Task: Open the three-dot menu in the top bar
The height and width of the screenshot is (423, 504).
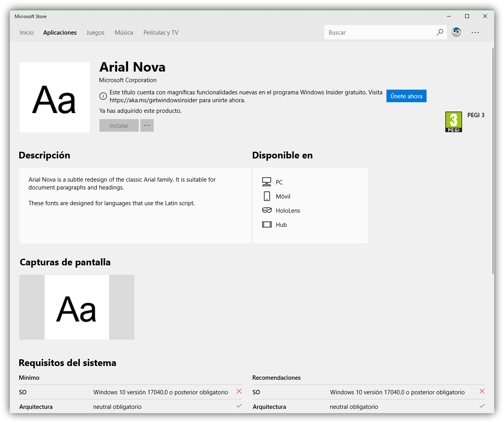Action: click(x=475, y=33)
